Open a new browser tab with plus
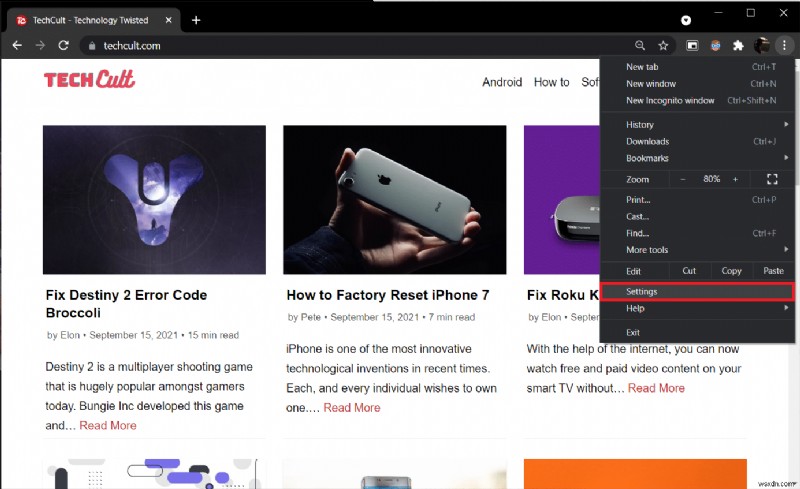The width and height of the screenshot is (800, 489). point(196,20)
